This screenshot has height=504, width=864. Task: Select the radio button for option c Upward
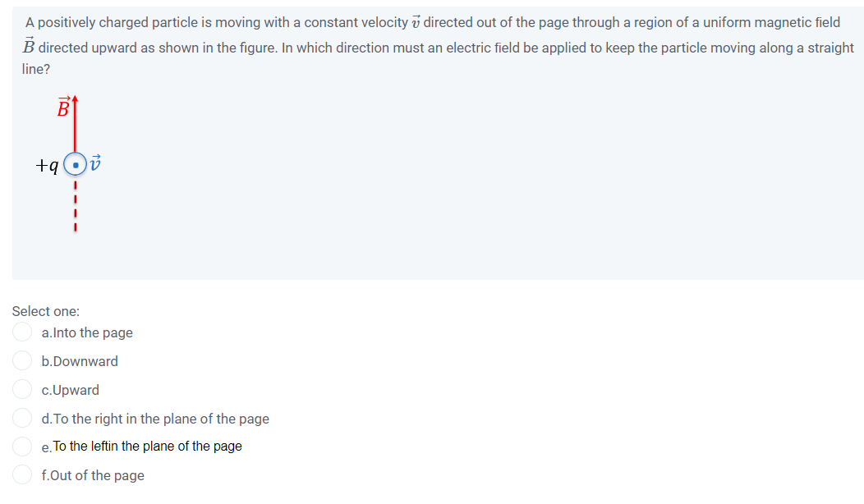pos(22,389)
